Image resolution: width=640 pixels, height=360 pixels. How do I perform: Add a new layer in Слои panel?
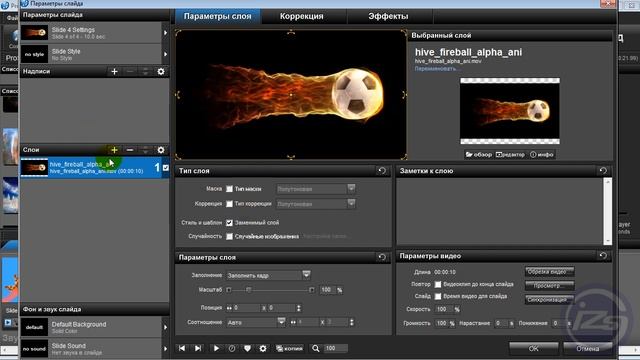[x=114, y=150]
